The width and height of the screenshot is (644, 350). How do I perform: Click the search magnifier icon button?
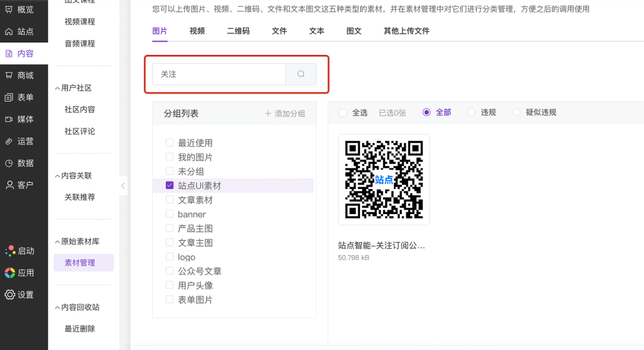(301, 75)
